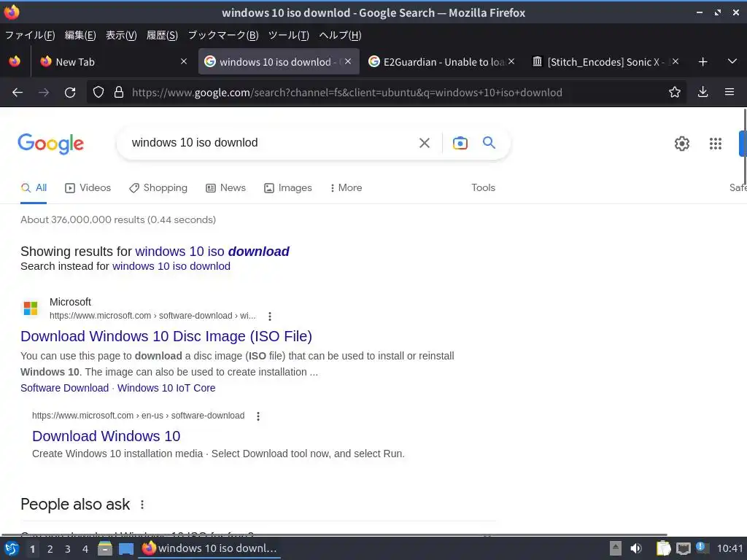Open the 編集(E) menu
This screenshot has width=747, height=560.
pyautogui.click(x=80, y=35)
